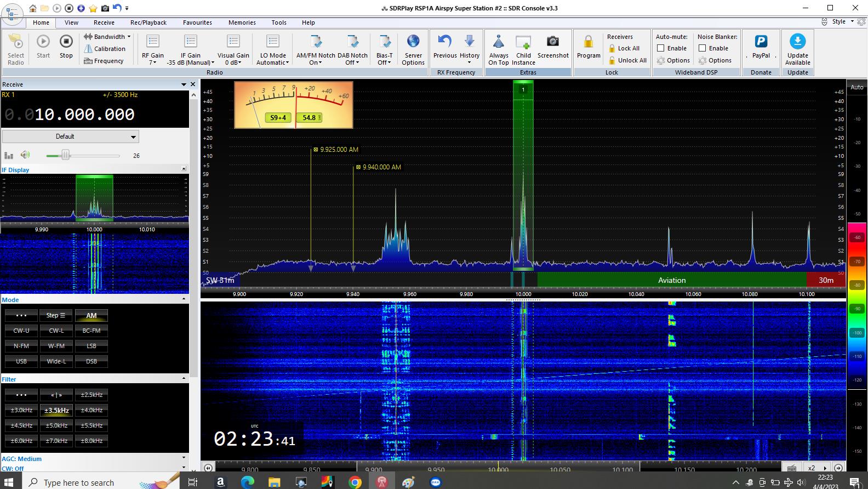Go to Previous RX frequency
Screen dimensions: 868x489
(x=444, y=42)
